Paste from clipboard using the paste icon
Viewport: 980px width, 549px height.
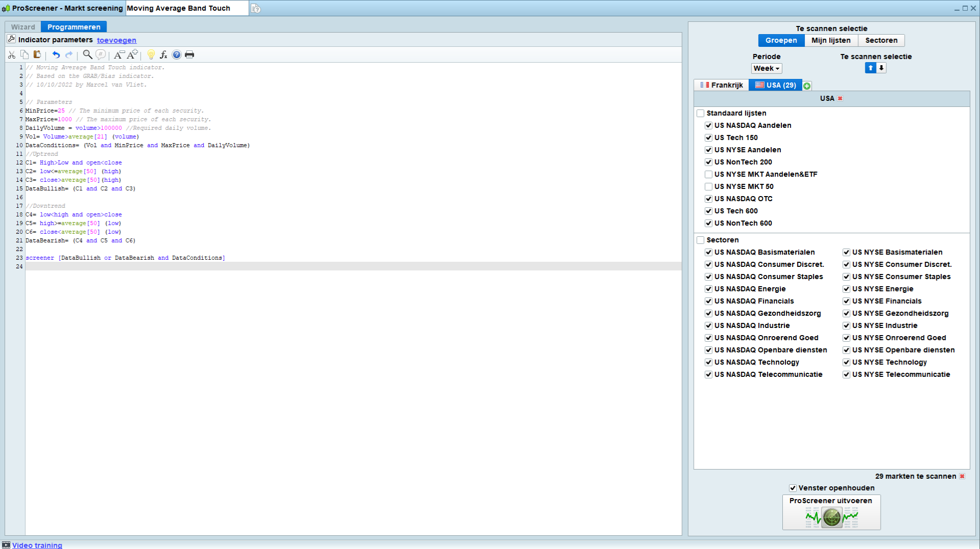point(37,54)
